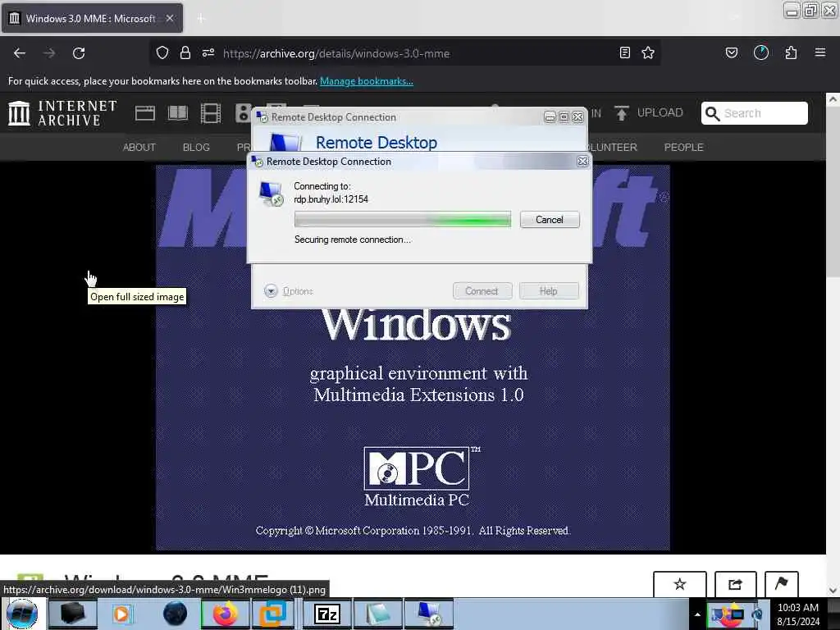Viewport: 840px width, 630px height.
Task: Click the Share item button
Action: tap(736, 584)
